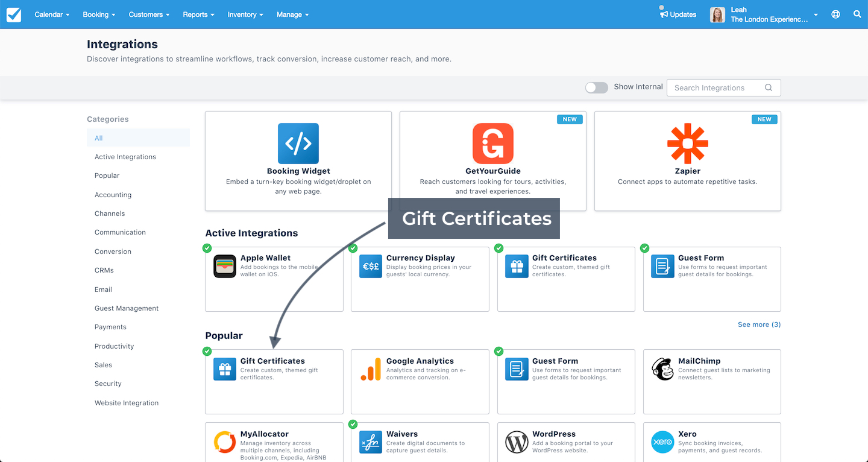The height and width of the screenshot is (462, 868).
Task: Click the magnifier in Search Integrations box
Action: (x=769, y=87)
